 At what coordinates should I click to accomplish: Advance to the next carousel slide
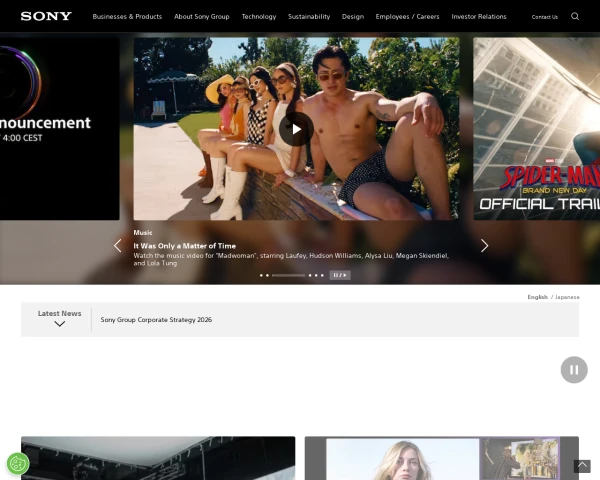[484, 246]
